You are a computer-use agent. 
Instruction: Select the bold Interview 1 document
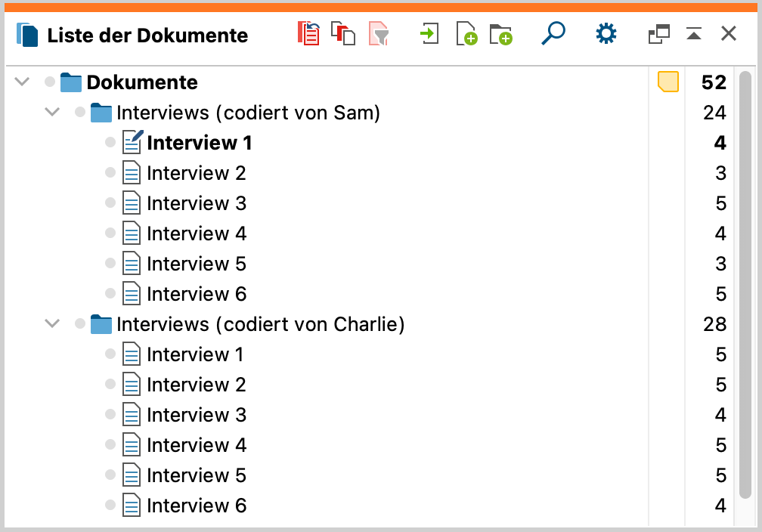(199, 143)
